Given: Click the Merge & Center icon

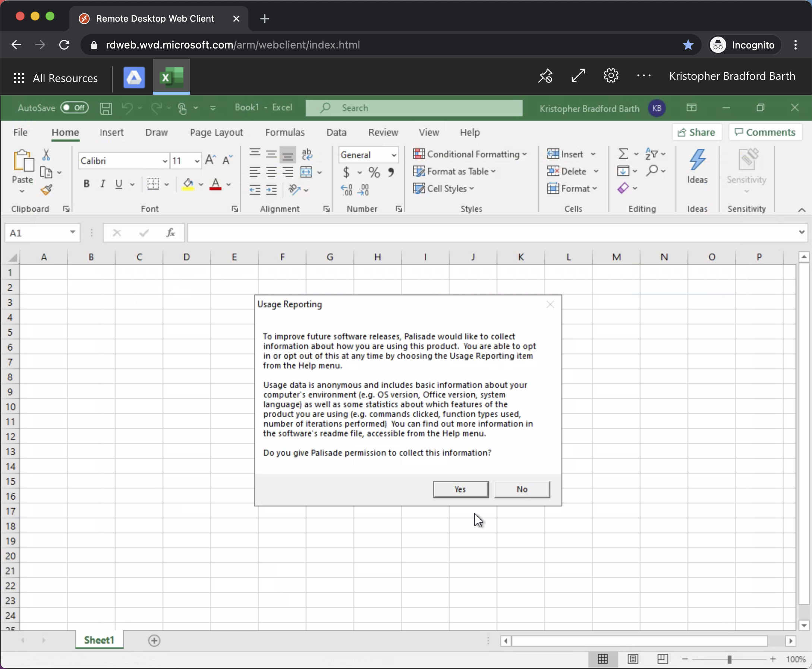Looking at the screenshot, I should pyautogui.click(x=306, y=172).
